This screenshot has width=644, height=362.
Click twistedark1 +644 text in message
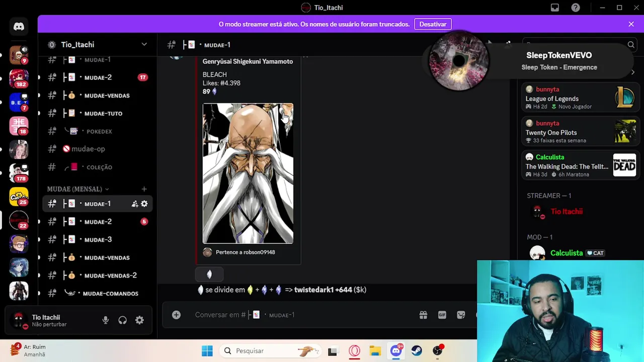point(323,290)
